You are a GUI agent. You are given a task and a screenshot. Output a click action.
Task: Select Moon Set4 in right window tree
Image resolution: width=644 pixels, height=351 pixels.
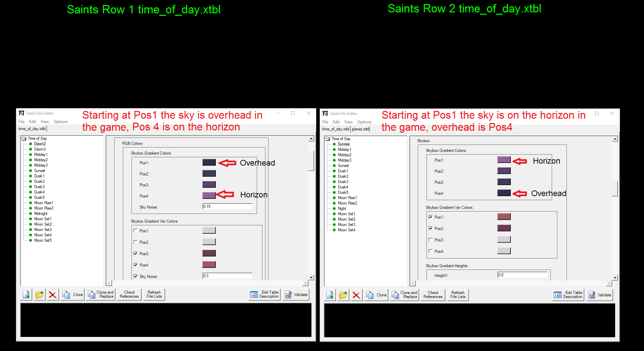(x=347, y=230)
